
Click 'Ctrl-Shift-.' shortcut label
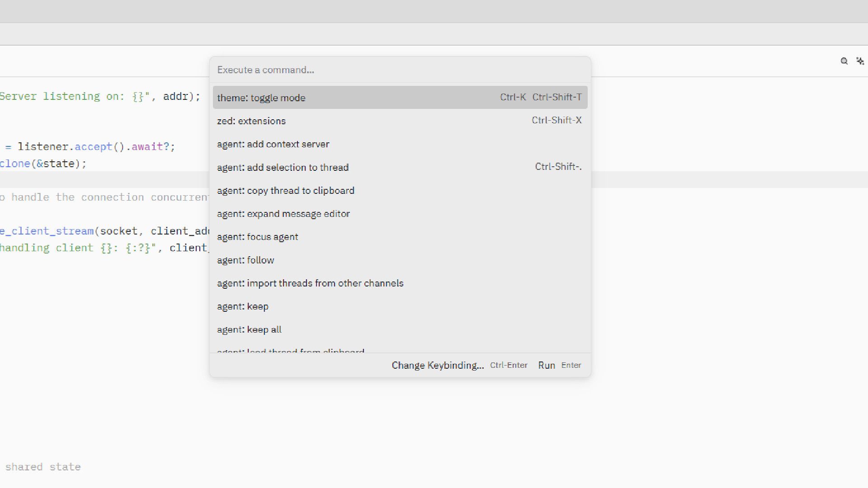pyautogui.click(x=558, y=167)
